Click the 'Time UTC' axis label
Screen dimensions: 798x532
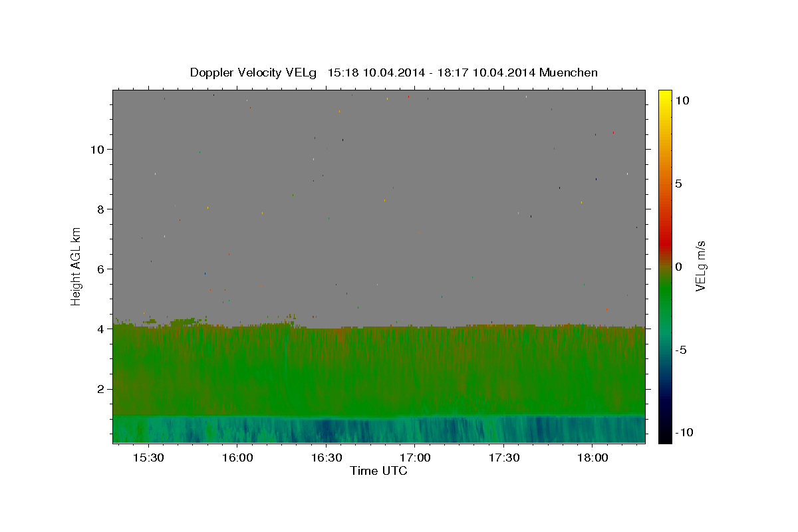click(378, 471)
